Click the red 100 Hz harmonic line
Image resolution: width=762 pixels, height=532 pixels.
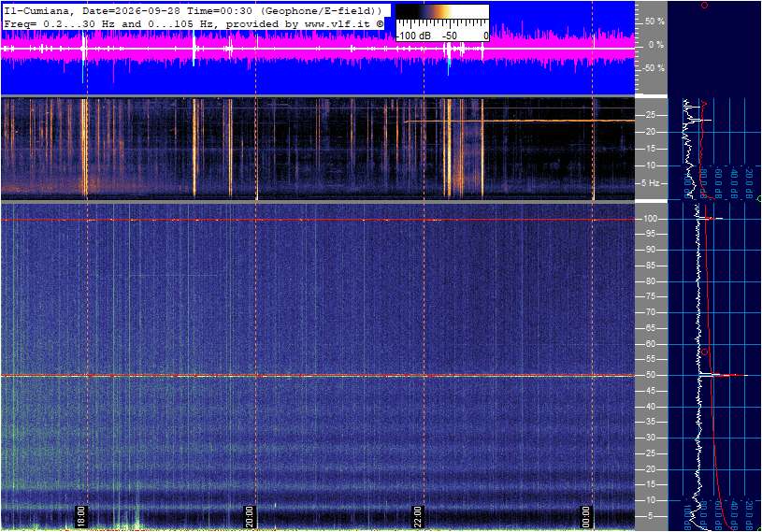(318, 220)
